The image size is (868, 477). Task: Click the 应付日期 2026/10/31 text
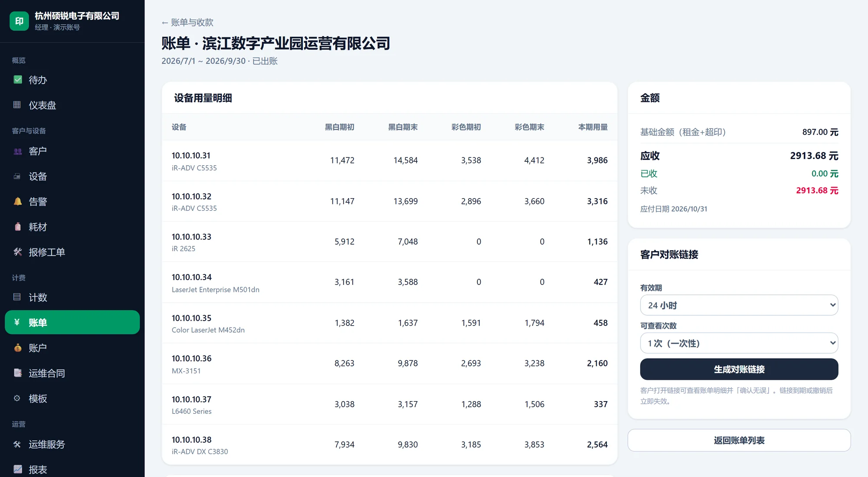[x=674, y=209]
